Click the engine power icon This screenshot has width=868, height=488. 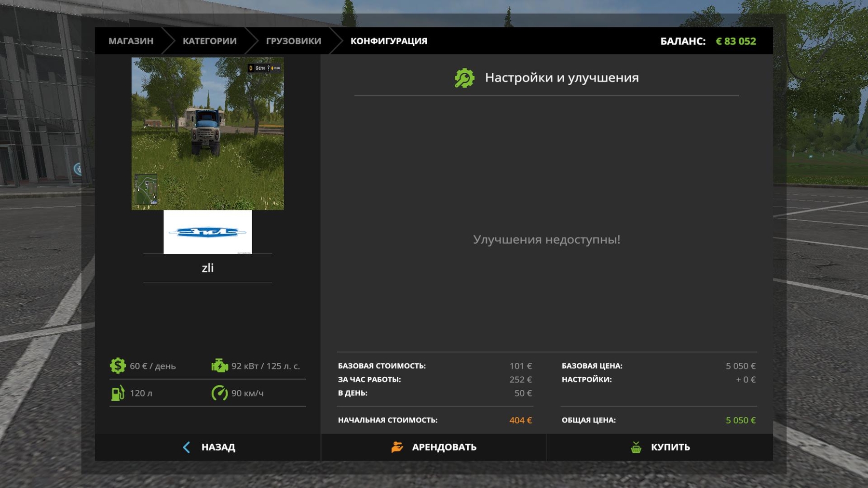(219, 366)
